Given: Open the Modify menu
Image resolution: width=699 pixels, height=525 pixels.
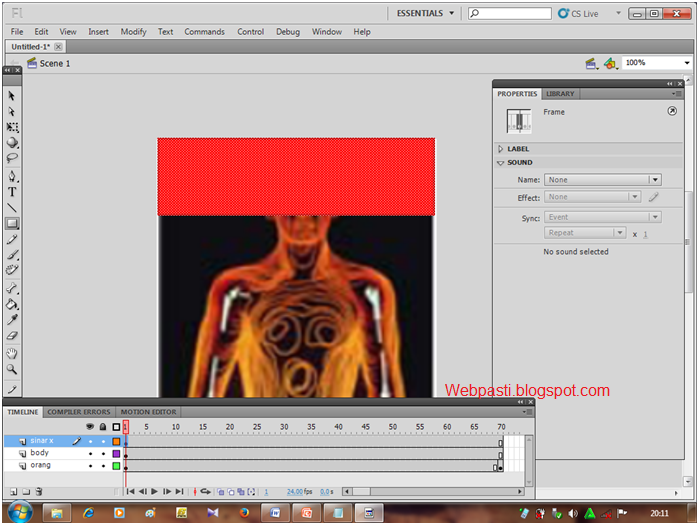Looking at the screenshot, I should [x=133, y=32].
